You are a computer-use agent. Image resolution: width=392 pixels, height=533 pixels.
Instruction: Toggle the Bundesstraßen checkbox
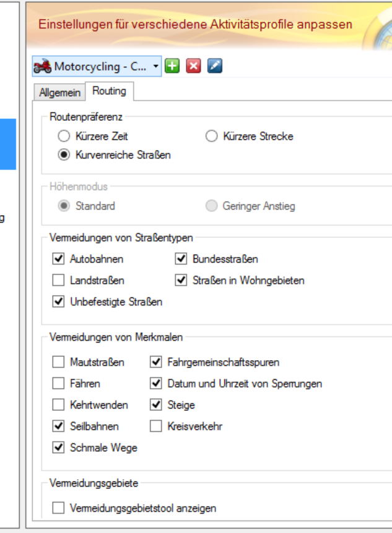tap(181, 259)
